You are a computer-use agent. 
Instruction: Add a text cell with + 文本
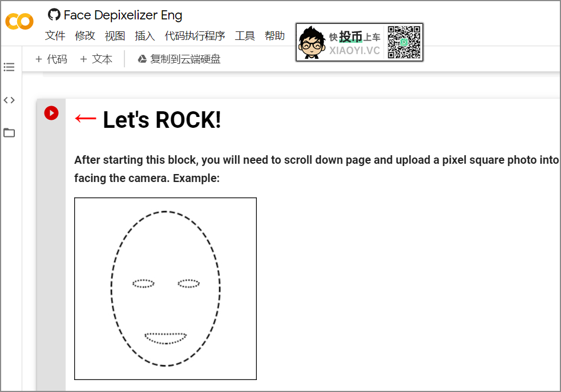click(96, 59)
